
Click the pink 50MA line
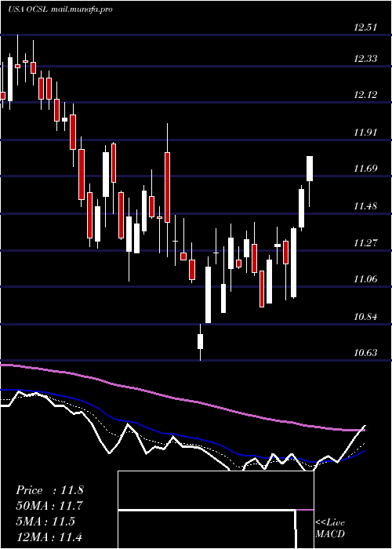coord(182,399)
